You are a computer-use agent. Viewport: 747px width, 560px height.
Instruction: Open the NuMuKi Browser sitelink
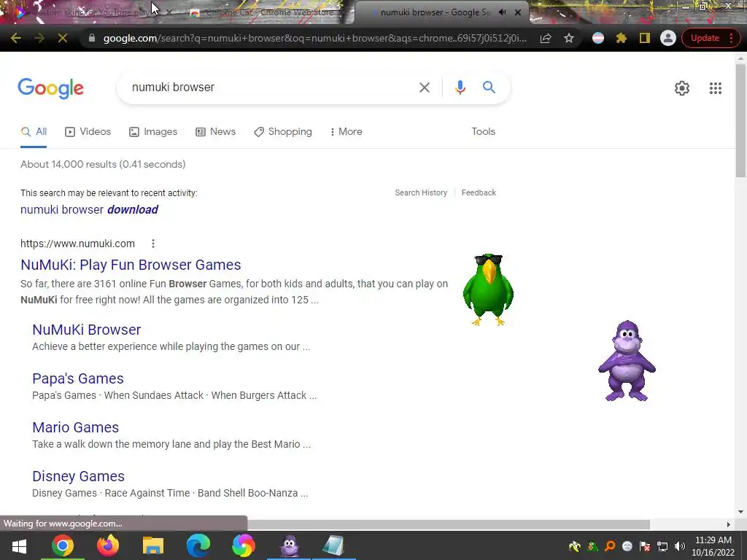coord(87,330)
